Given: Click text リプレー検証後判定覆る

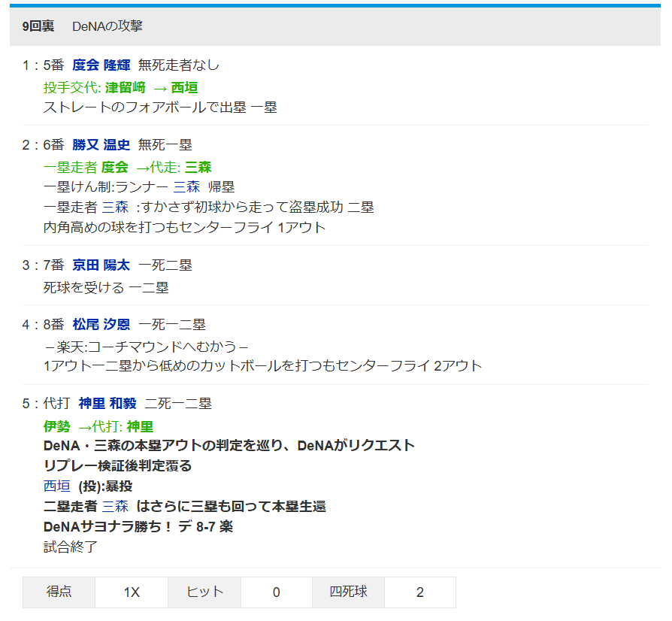Looking at the screenshot, I should (117, 466).
